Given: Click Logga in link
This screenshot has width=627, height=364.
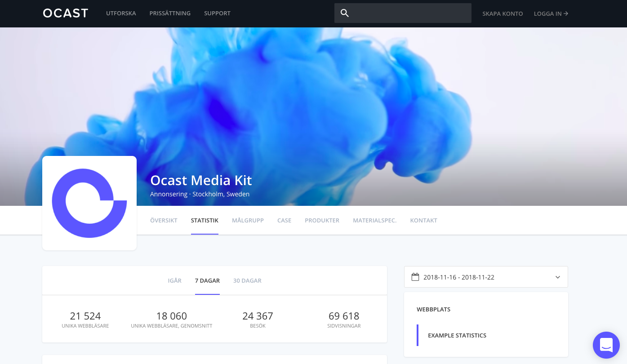Looking at the screenshot, I should pyautogui.click(x=551, y=14).
